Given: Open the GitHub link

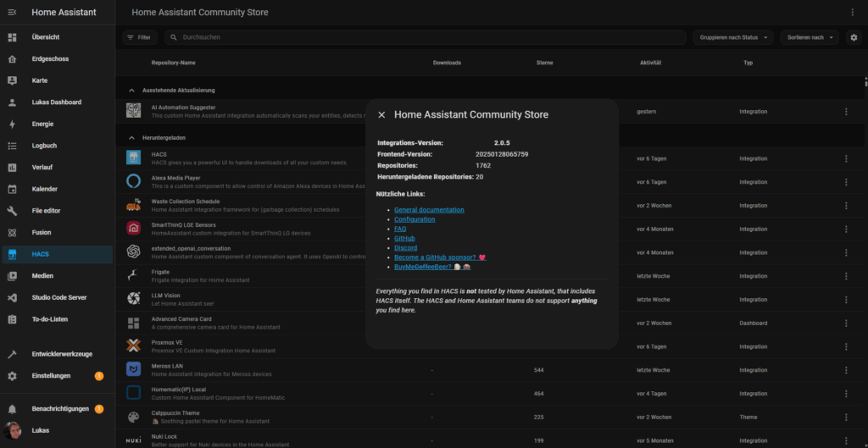Looking at the screenshot, I should pos(404,238).
